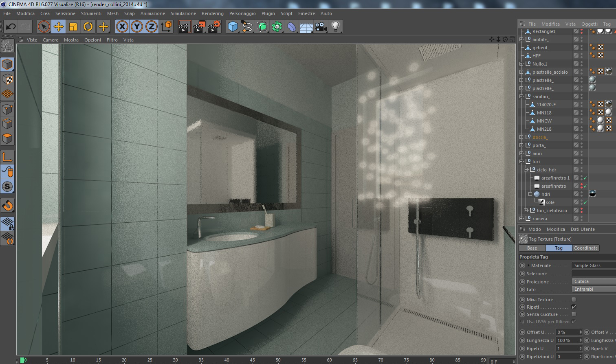The image size is (616, 364).
Task: Enable the Senza Cuciture checkbox
Action: click(x=574, y=314)
